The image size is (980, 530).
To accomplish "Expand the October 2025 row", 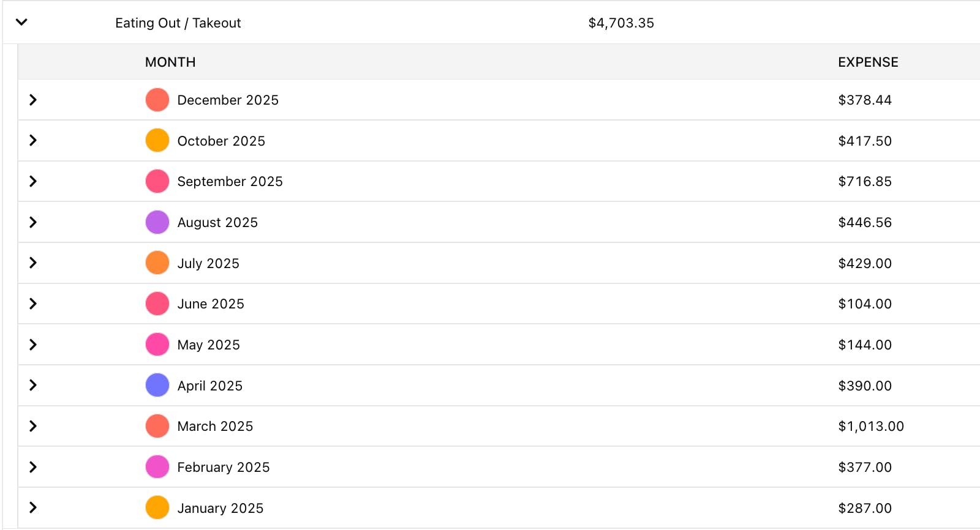I will 33,141.
